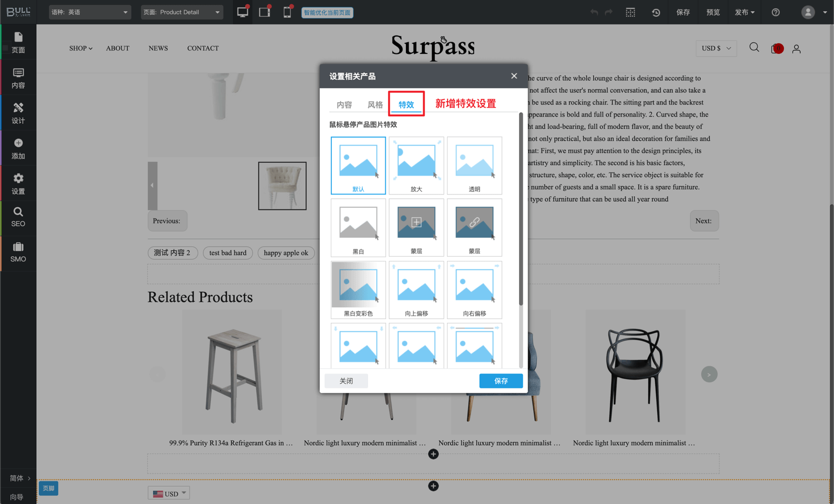Select the 黑白 (black-white) hover effect
This screenshot has height=504, width=834.
[358, 227]
